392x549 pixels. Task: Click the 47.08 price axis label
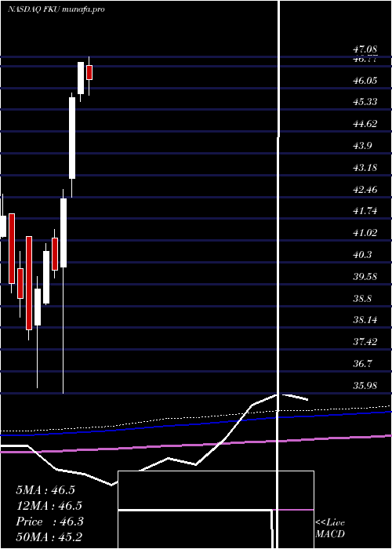click(x=365, y=51)
